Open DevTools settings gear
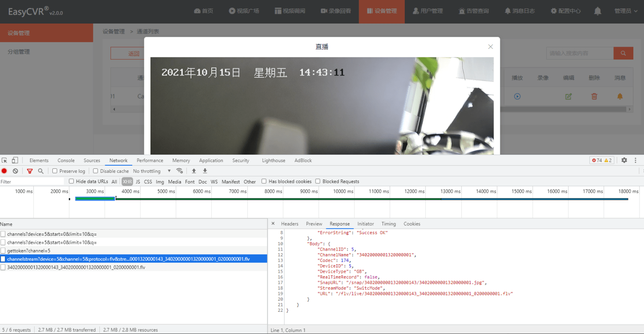 (x=624, y=160)
